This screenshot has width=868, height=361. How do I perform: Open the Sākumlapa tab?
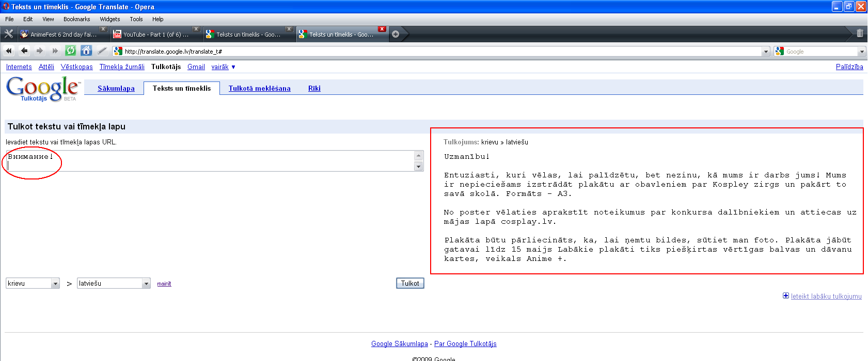coord(116,88)
